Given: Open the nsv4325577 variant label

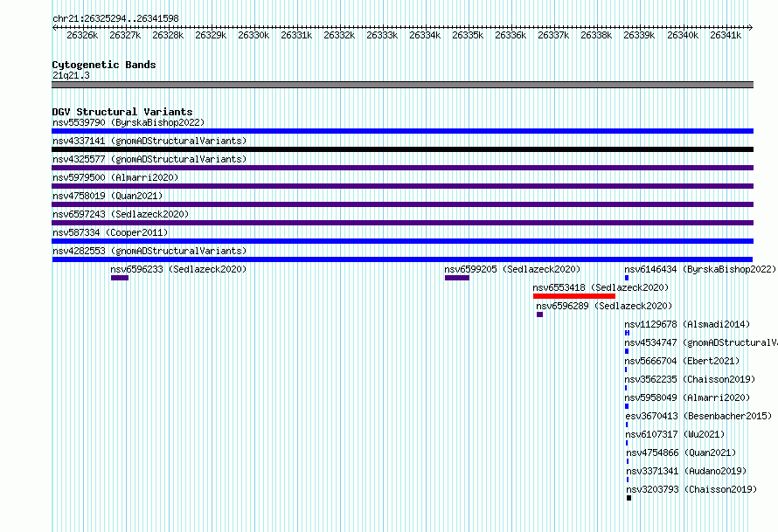Looking at the screenshot, I should click(x=149, y=159).
